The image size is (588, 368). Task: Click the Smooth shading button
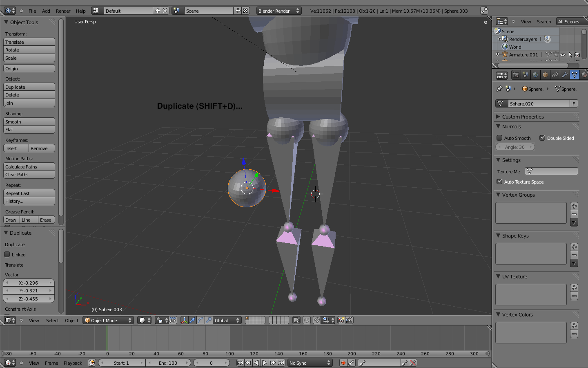pyautogui.click(x=29, y=121)
